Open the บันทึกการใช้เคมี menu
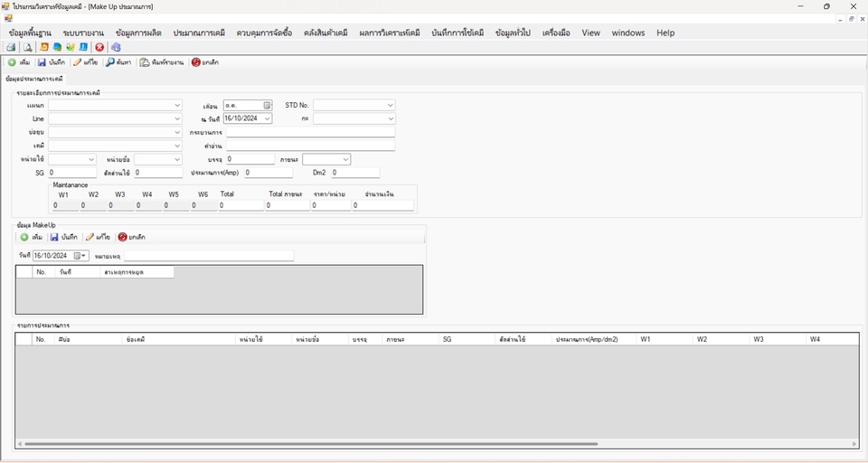Viewport: 868px width, 463px height. 458,33
